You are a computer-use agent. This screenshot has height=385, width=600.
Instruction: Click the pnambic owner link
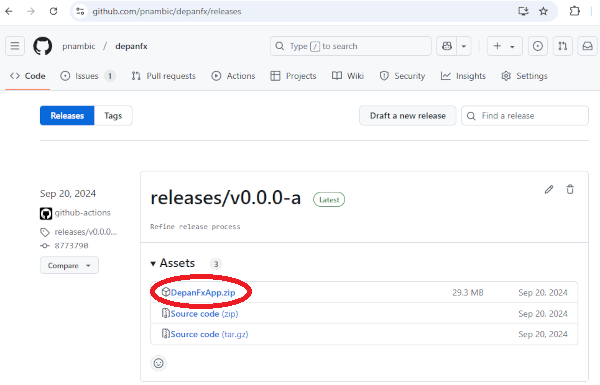pos(78,46)
